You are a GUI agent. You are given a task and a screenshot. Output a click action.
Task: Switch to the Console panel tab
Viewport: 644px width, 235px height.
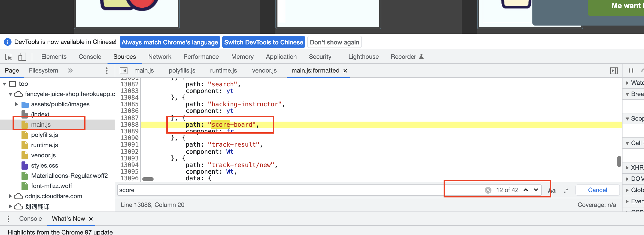click(90, 57)
